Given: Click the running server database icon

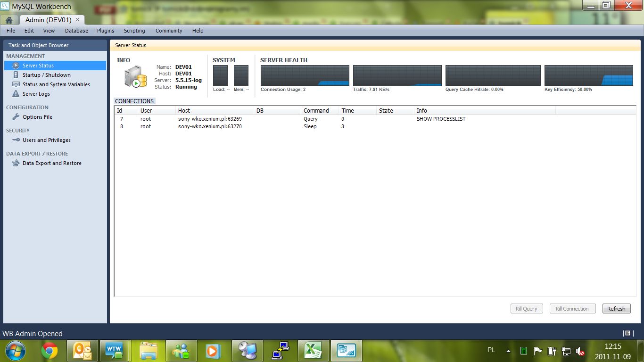Looking at the screenshot, I should click(x=136, y=77).
